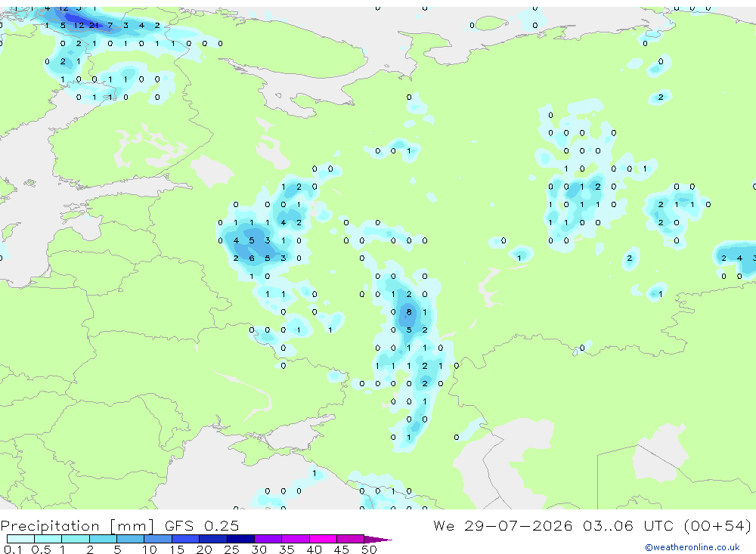756x554 pixels.
Task: Pick the 40–45 mm legend color swatch
Action: tap(323, 539)
